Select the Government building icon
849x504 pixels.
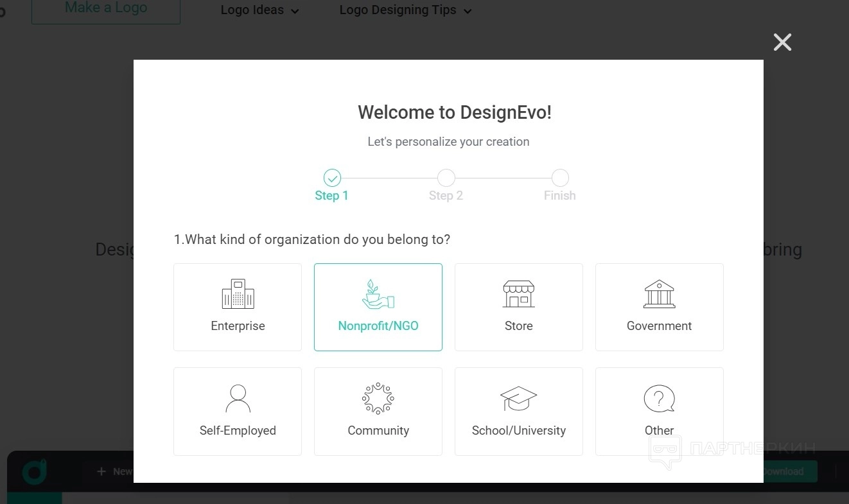pyautogui.click(x=659, y=294)
